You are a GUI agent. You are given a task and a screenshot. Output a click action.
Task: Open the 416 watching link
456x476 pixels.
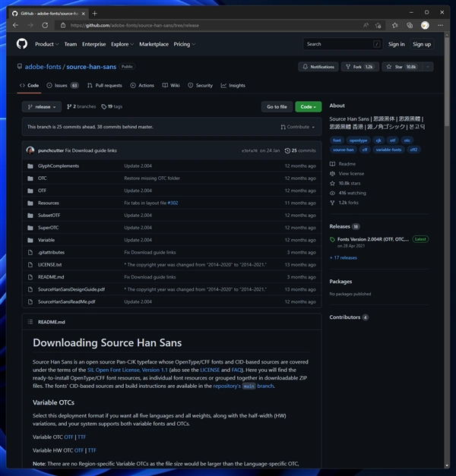[348, 193]
